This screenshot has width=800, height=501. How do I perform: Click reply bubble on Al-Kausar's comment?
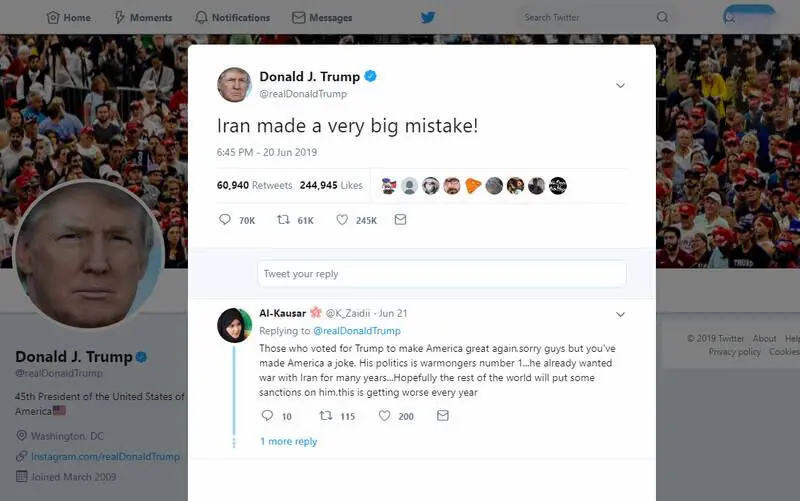tap(267, 415)
